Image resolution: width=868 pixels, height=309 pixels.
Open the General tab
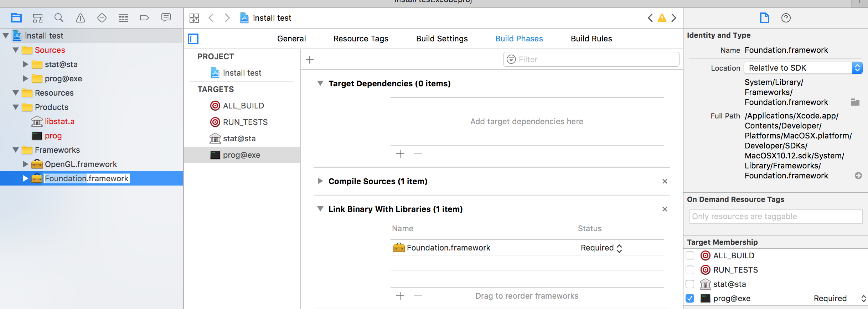click(291, 39)
